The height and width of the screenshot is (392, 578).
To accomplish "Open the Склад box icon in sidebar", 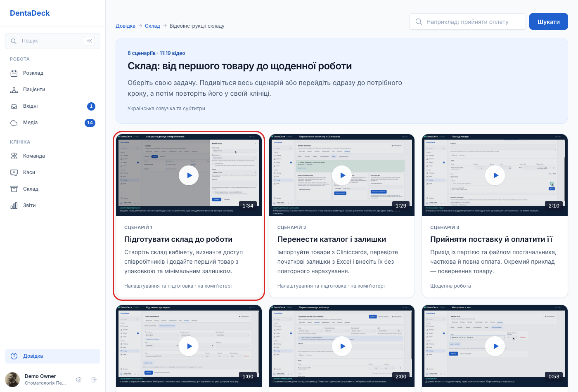I will coord(14,189).
